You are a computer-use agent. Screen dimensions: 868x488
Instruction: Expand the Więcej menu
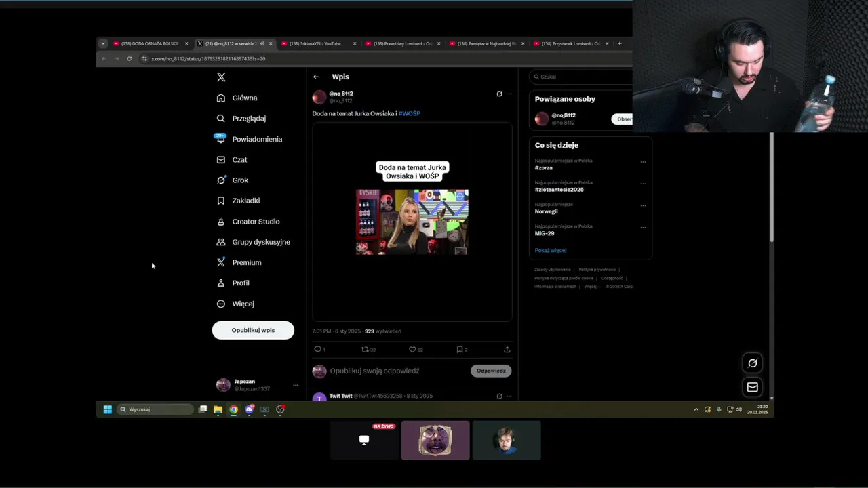pyautogui.click(x=235, y=304)
